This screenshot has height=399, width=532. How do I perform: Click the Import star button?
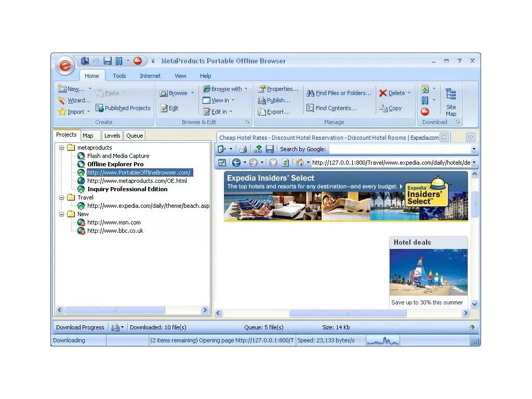point(71,112)
